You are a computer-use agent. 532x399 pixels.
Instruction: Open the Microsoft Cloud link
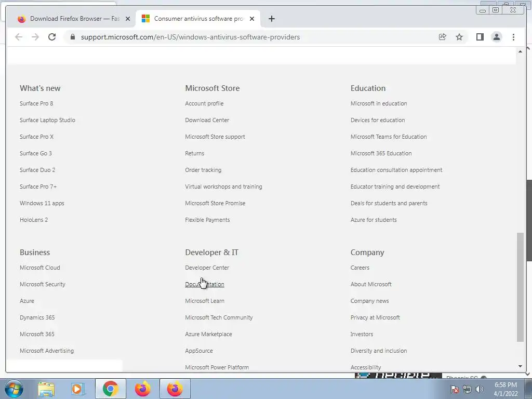[x=39, y=268]
